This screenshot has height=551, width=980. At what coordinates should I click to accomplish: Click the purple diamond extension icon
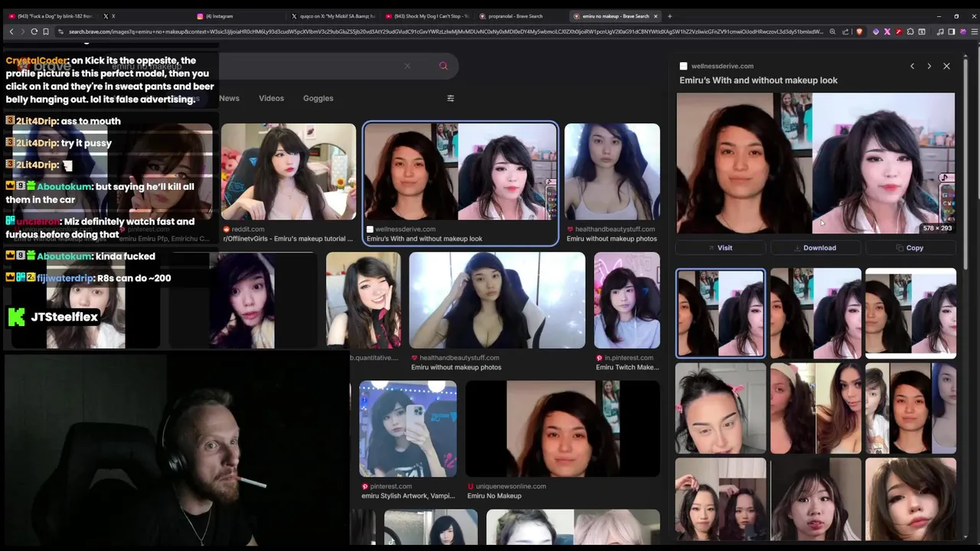876,31
